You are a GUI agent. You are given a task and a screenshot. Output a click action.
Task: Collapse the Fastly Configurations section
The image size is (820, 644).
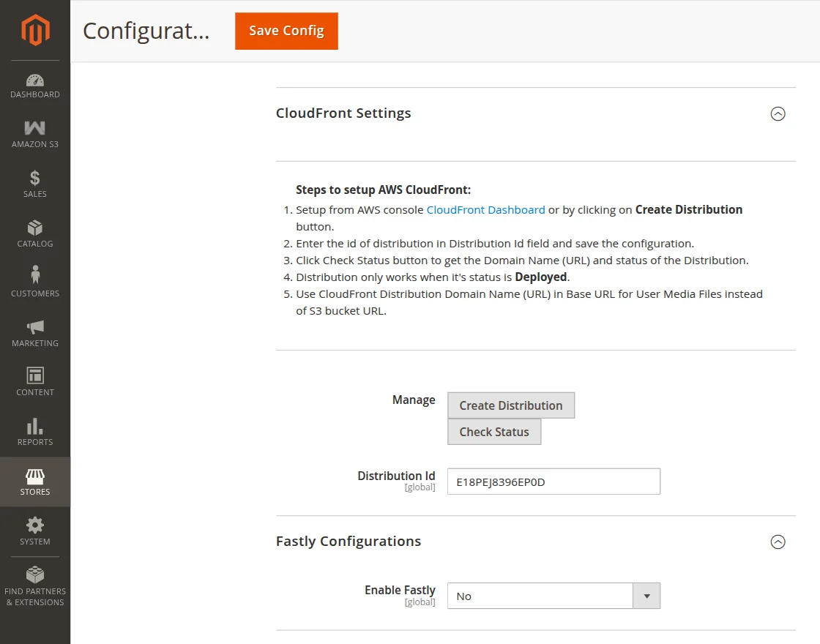[778, 542]
